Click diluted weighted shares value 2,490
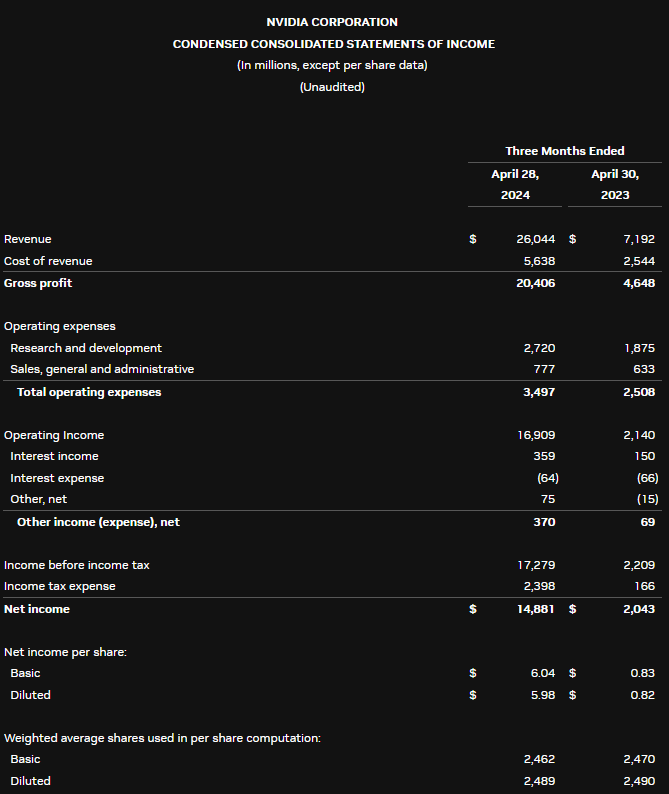This screenshot has height=794, width=669. [639, 781]
